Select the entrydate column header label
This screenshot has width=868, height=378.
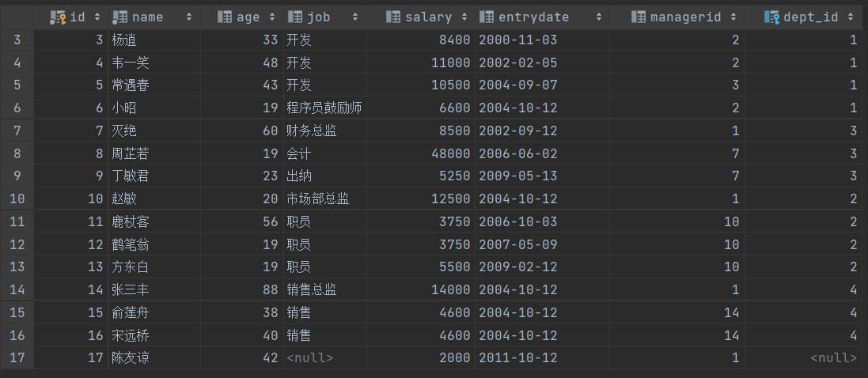click(x=533, y=17)
